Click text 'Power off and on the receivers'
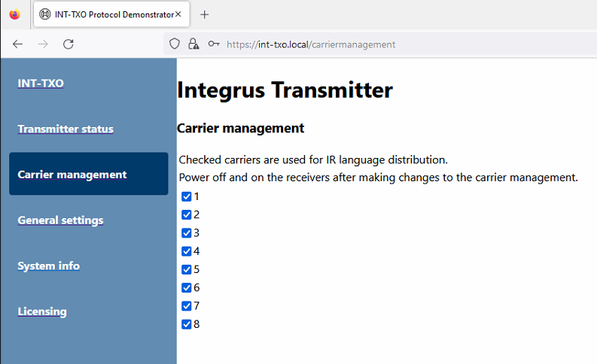597x364 pixels. pos(254,177)
